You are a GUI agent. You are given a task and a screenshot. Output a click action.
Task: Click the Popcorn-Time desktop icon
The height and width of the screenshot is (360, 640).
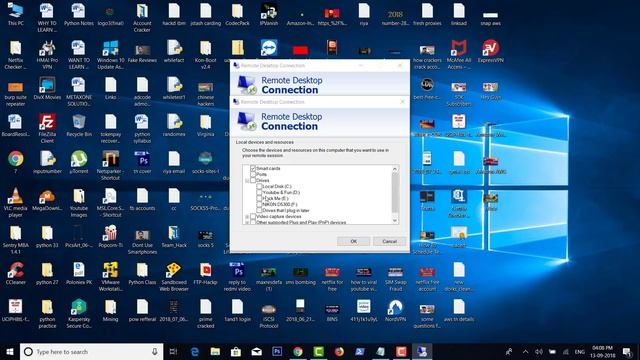coord(110,236)
